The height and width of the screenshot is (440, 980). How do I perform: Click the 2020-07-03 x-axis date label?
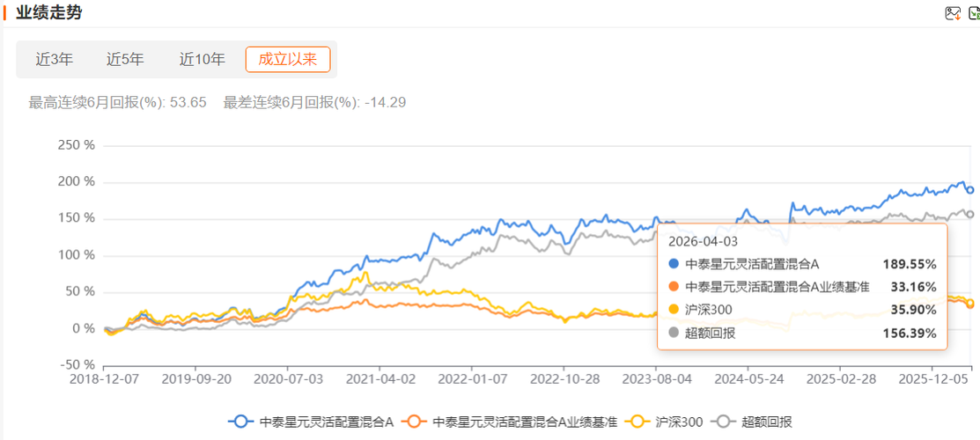tap(288, 379)
